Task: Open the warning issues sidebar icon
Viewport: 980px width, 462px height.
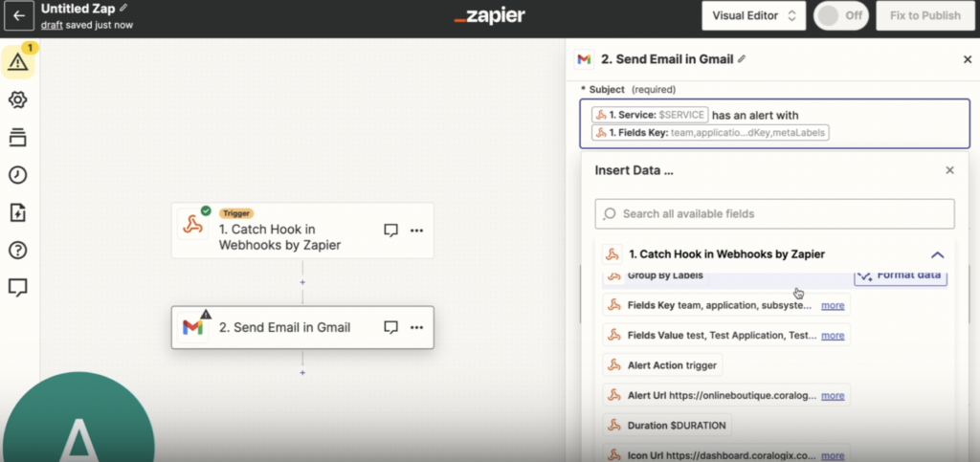Action: click(x=18, y=61)
